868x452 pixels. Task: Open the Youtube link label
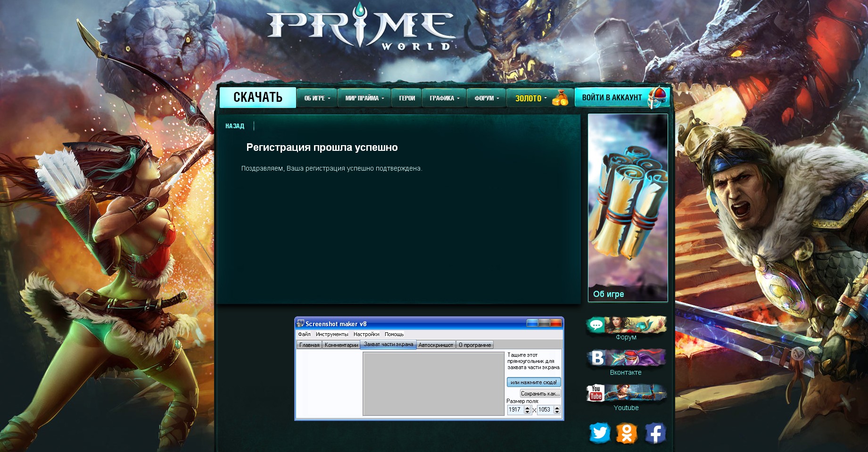(x=626, y=408)
